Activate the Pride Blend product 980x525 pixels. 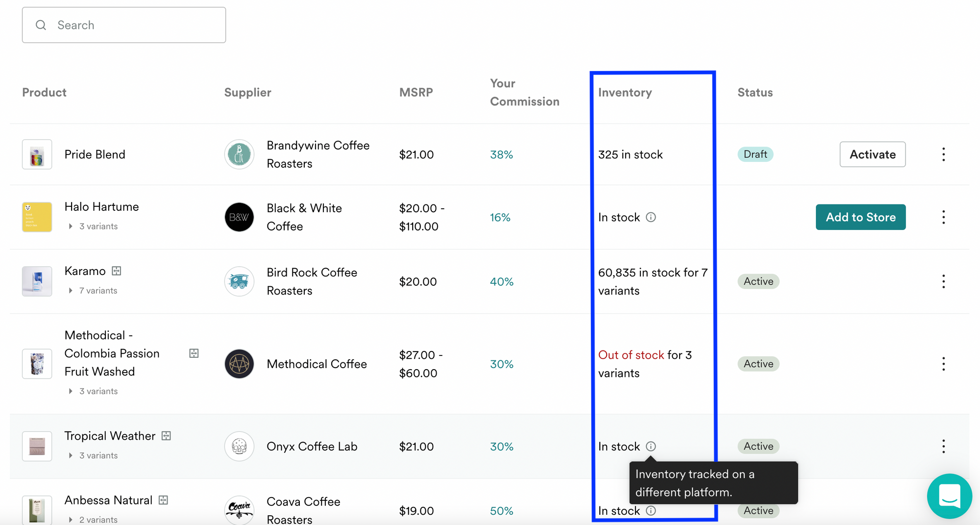(872, 154)
